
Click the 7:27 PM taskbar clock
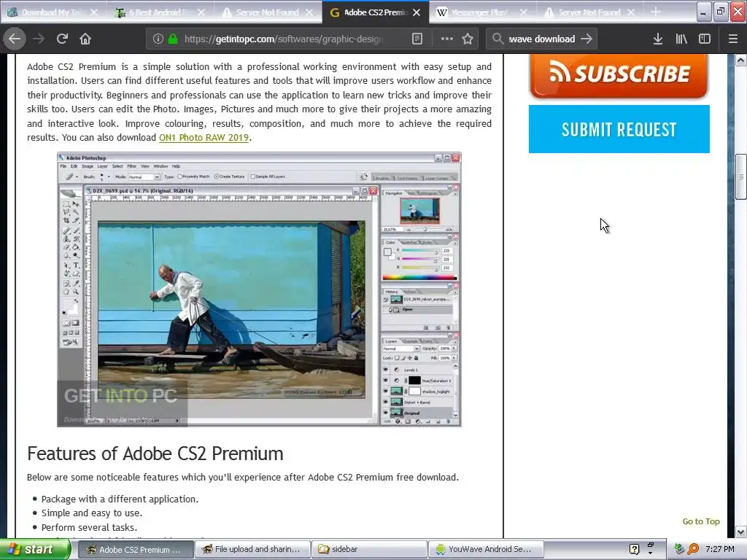[720, 549]
